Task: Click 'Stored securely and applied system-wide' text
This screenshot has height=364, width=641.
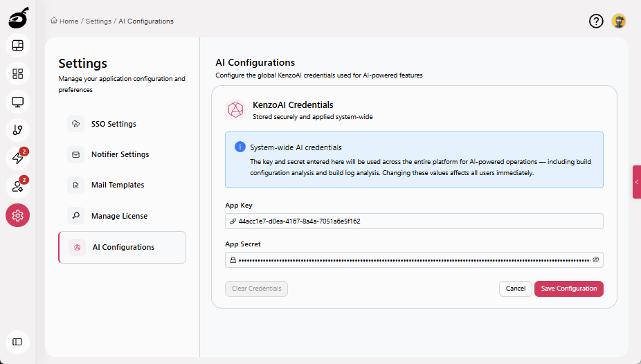Action: 313,117
